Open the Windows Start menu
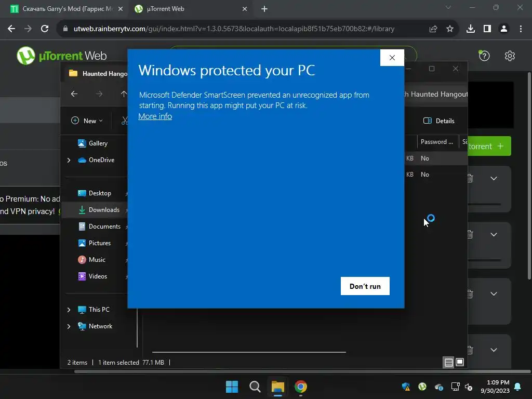The width and height of the screenshot is (532, 399). click(232, 387)
